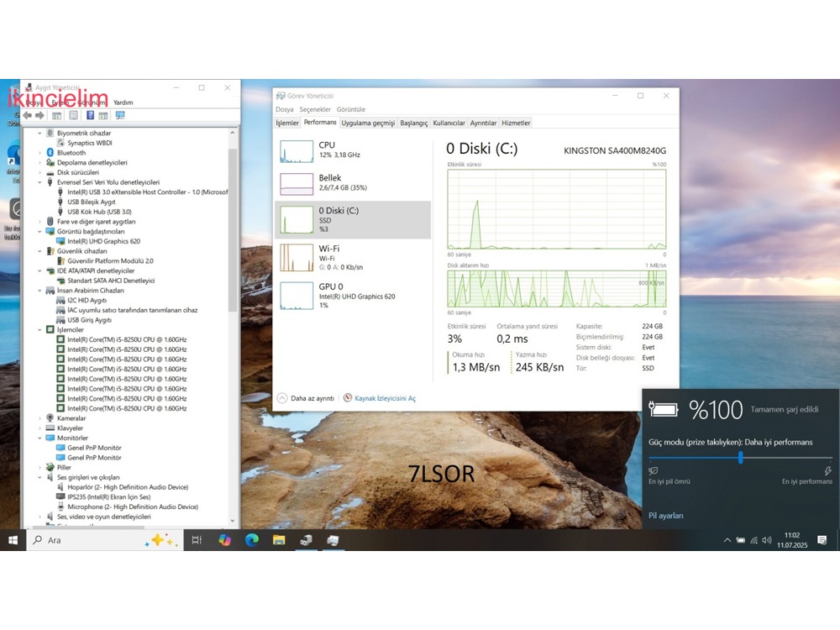The width and height of the screenshot is (840, 630).
Task: Click the Back arrow in Device Manager toolbar
Action: pyautogui.click(x=28, y=115)
